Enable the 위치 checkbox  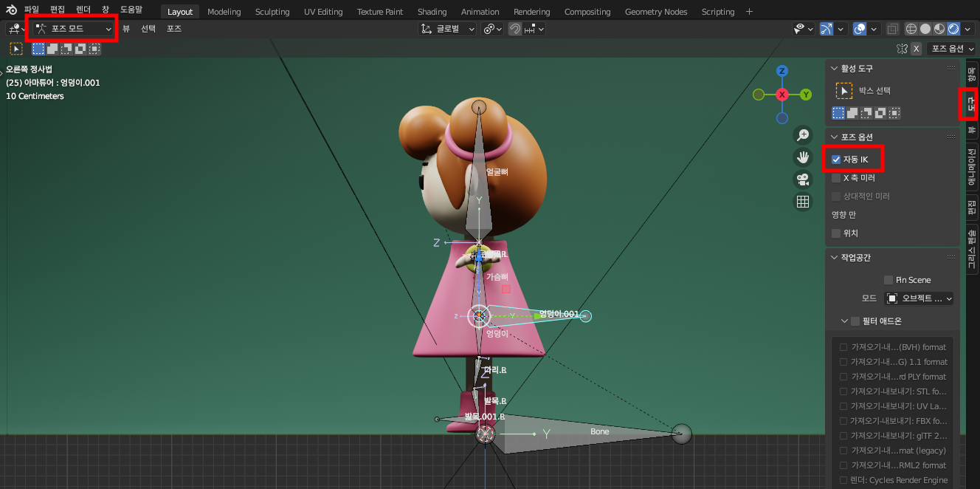pos(836,233)
